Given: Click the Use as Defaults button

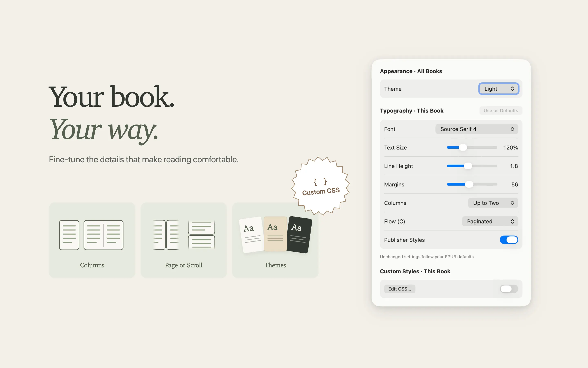Looking at the screenshot, I should 501,110.
